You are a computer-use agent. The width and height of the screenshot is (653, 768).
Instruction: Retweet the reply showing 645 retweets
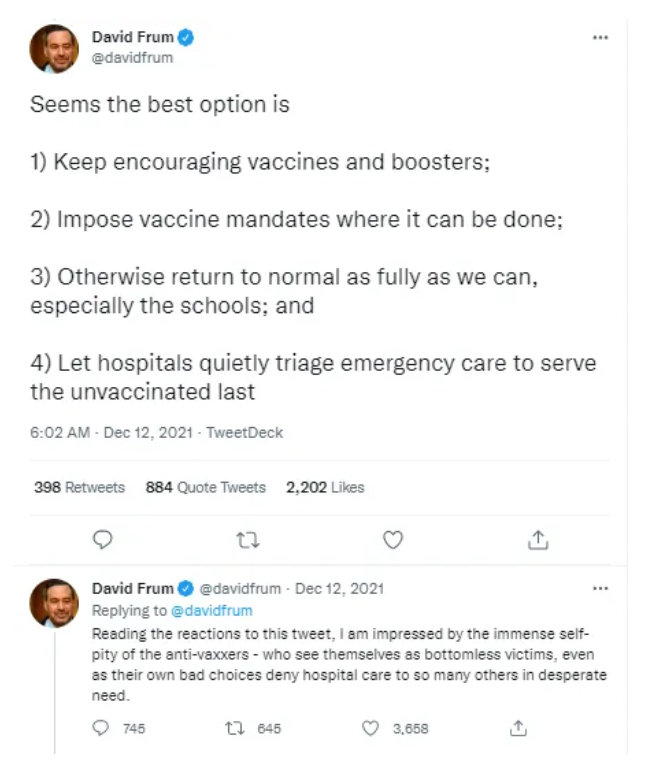(230, 729)
